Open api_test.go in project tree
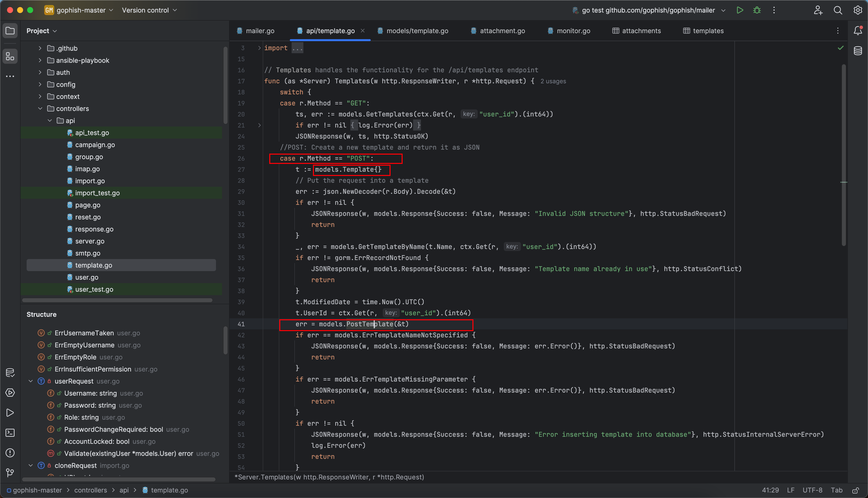 coord(122,133)
